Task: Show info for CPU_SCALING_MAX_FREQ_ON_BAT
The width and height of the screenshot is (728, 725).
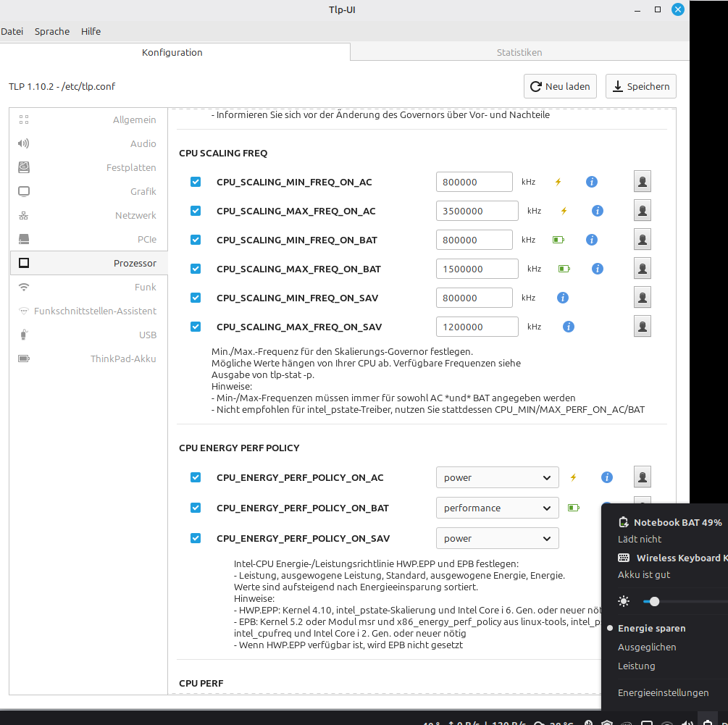Action: click(x=598, y=269)
